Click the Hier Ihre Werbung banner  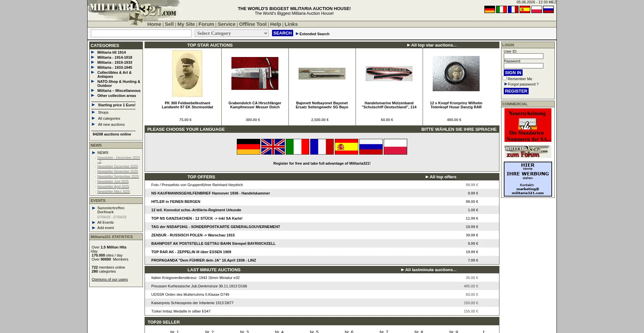[528, 179]
